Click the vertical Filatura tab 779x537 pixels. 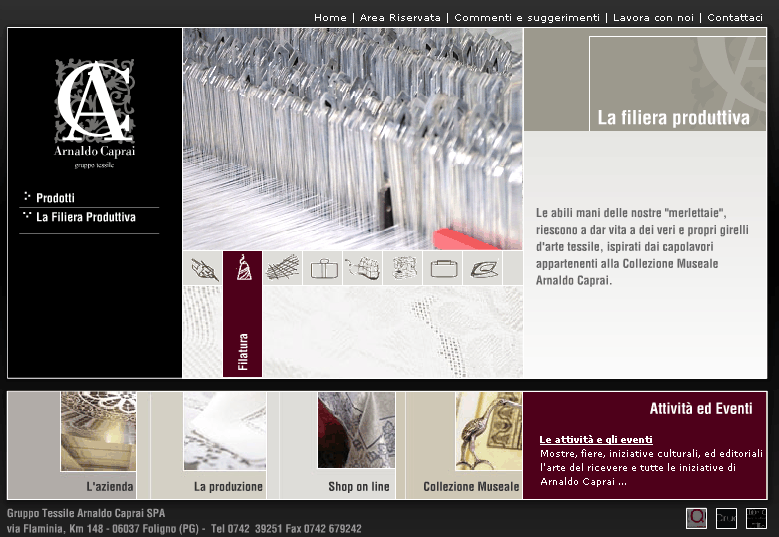pos(242,331)
